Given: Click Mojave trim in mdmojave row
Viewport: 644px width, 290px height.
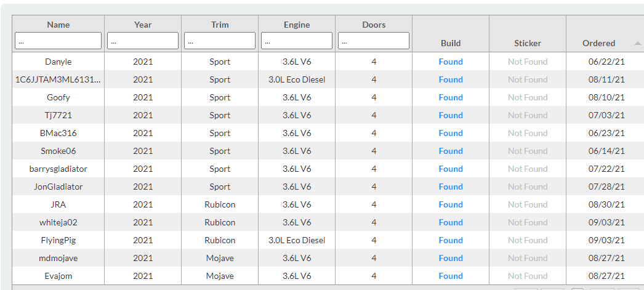Looking at the screenshot, I should [220, 259].
